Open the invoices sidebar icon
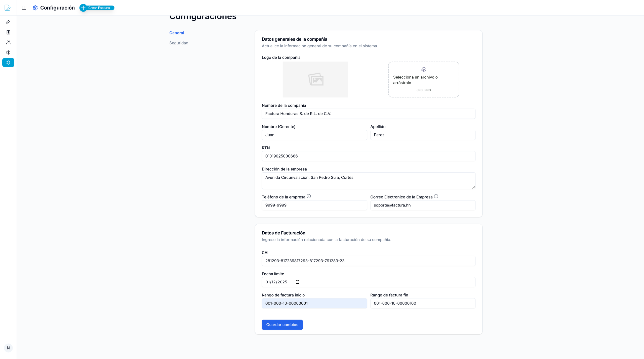This screenshot has width=644, height=359. pyautogui.click(x=8, y=32)
